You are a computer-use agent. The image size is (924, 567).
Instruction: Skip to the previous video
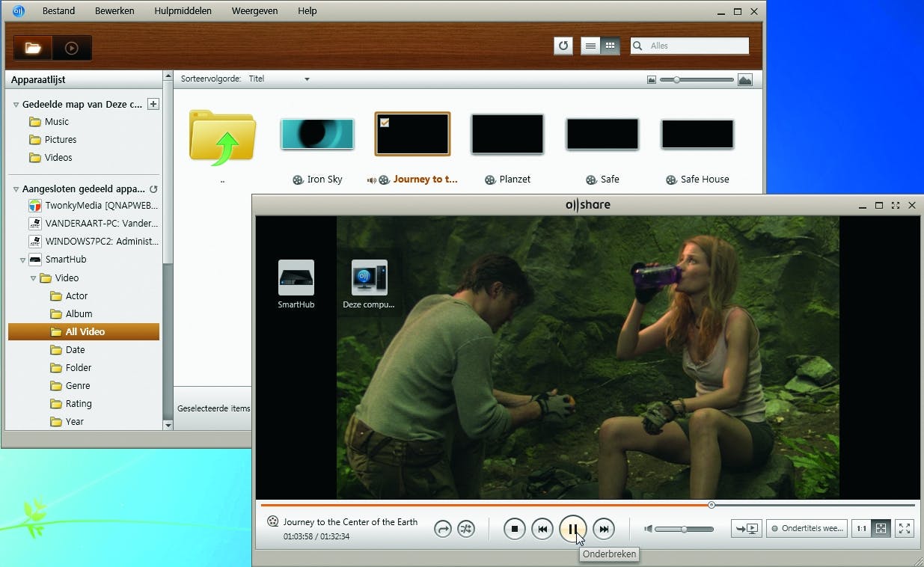542,529
